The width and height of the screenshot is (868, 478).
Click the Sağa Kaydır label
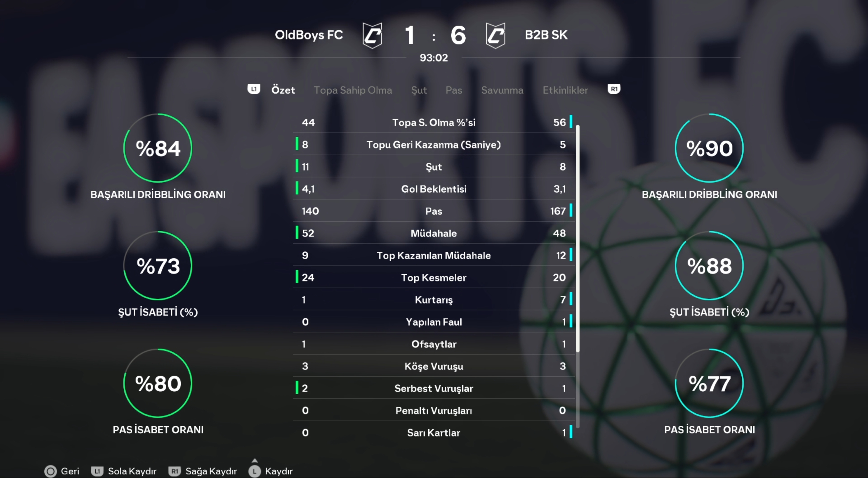(x=211, y=471)
